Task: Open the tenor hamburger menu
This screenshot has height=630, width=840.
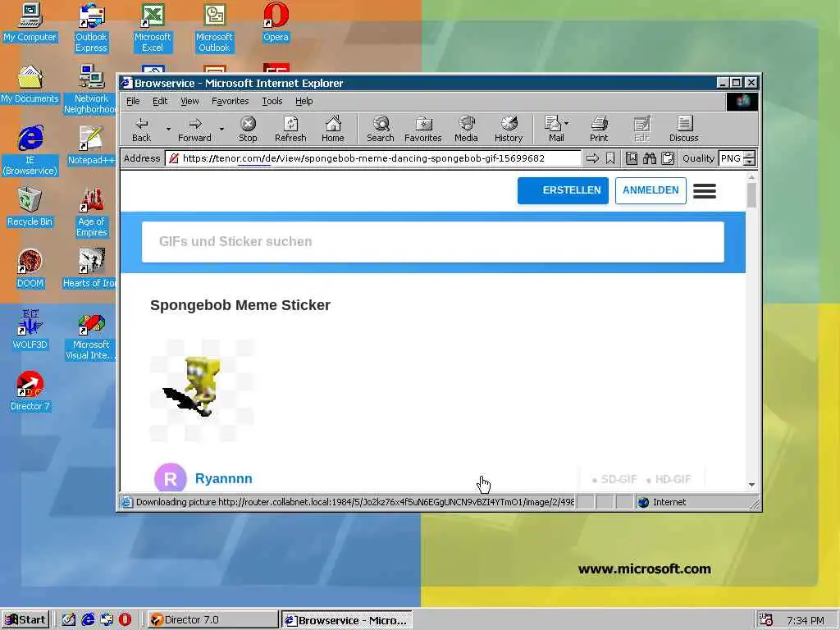Action: click(705, 190)
